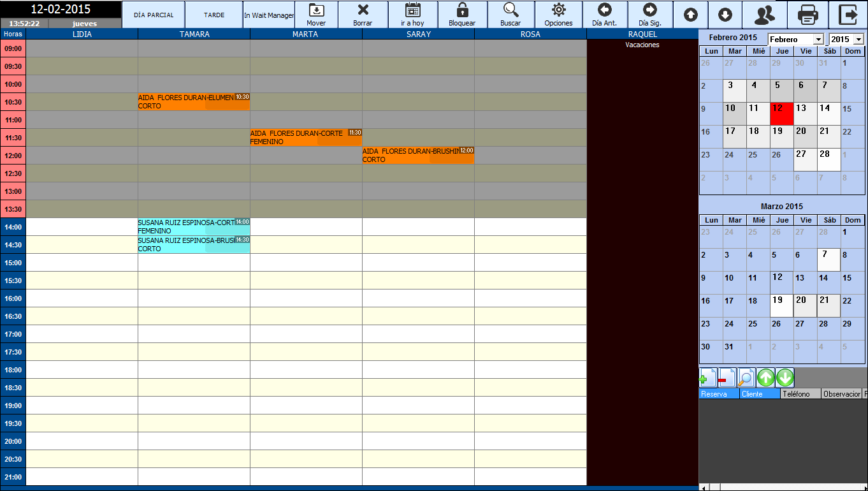The height and width of the screenshot is (491, 868).
Task: Switch to the TARDE view
Action: pyautogui.click(x=214, y=15)
